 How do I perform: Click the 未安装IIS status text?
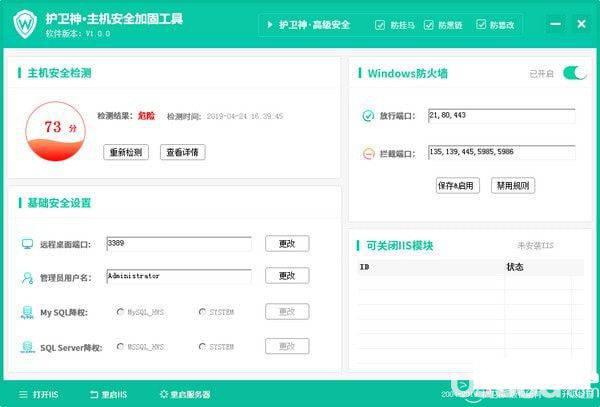(536, 245)
